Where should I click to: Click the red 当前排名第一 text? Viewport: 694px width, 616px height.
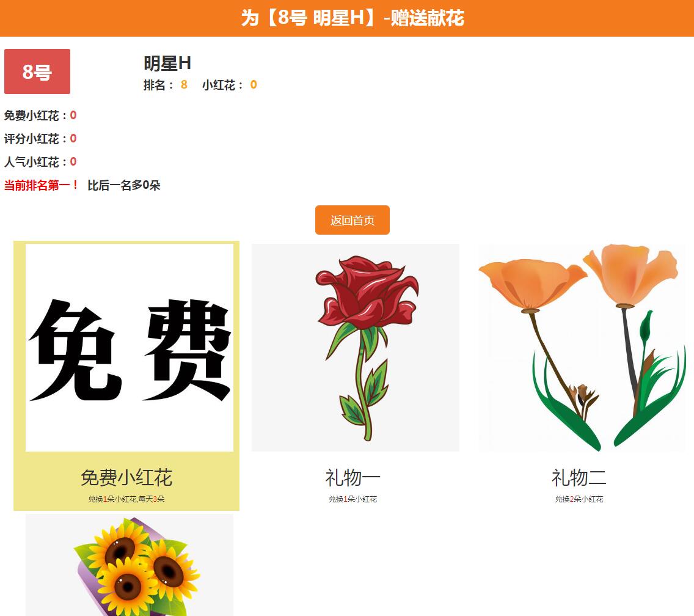pos(42,185)
